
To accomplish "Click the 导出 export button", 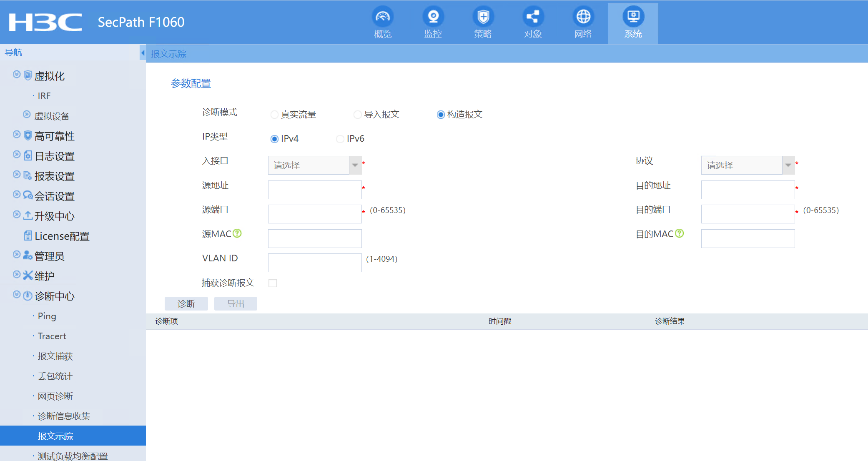I will click(236, 304).
